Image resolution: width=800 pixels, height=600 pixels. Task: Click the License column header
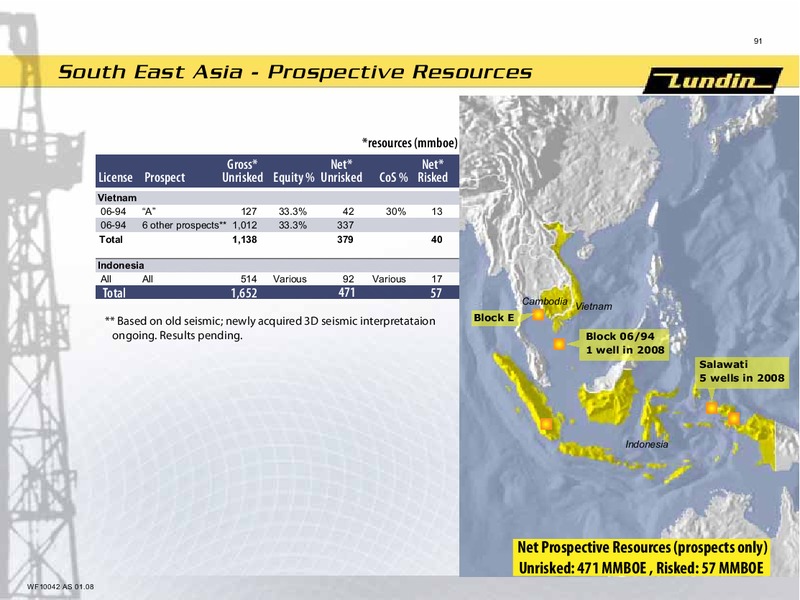coord(115,177)
